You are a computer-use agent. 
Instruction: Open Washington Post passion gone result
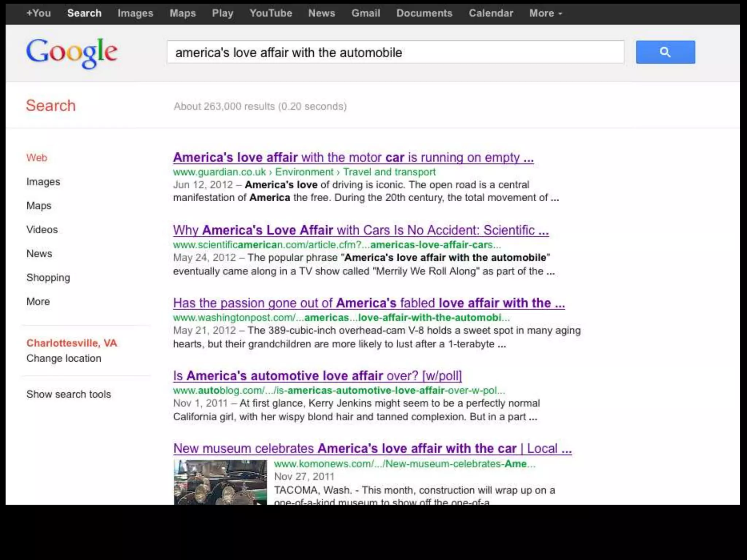[x=368, y=303]
